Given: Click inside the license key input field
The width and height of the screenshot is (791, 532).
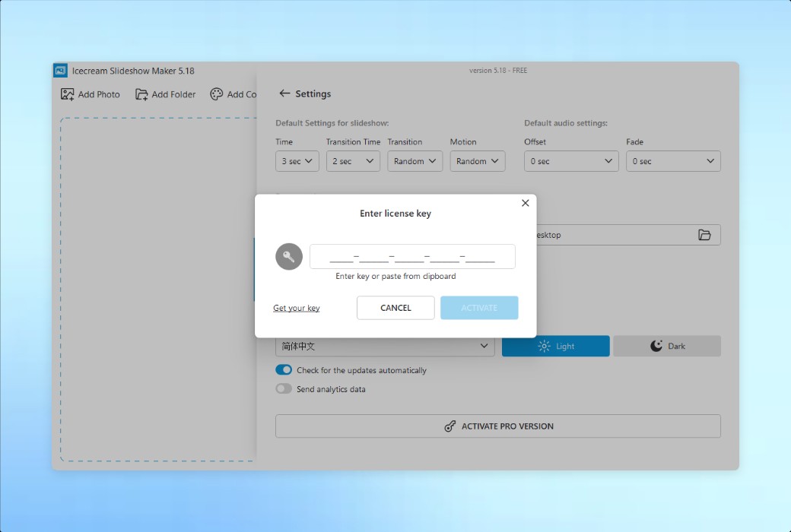Looking at the screenshot, I should (412, 256).
